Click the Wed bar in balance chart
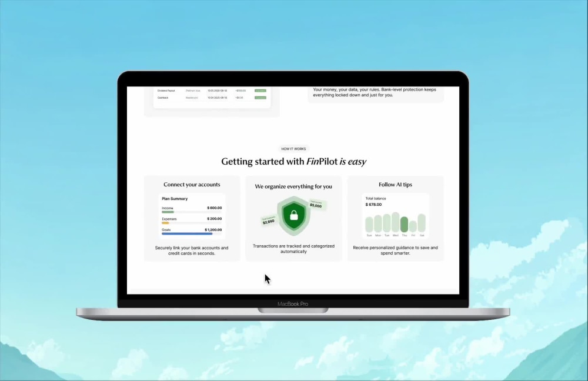This screenshot has width=588, height=381. click(x=395, y=222)
